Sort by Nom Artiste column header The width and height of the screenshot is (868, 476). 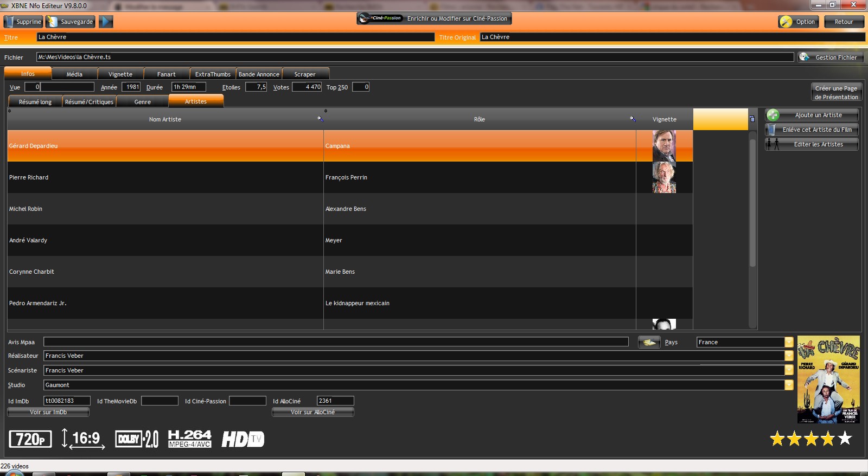click(x=165, y=119)
